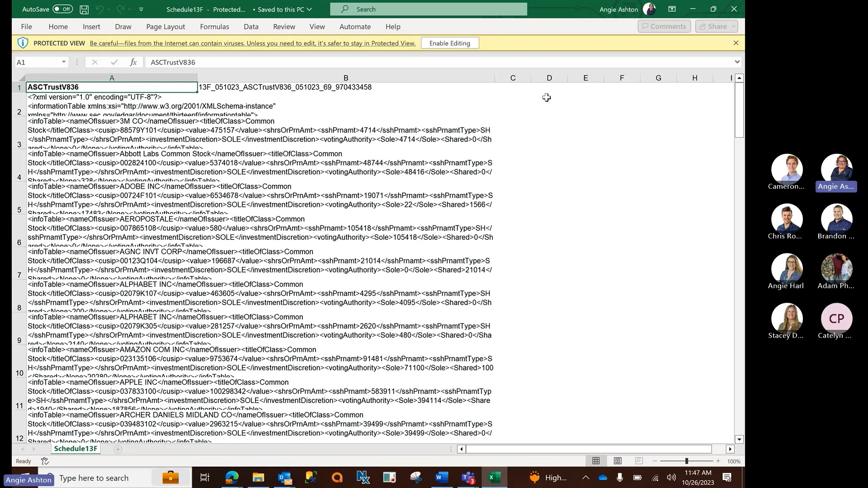Click the Save icon in Quick Access Toolbar

[x=84, y=9]
